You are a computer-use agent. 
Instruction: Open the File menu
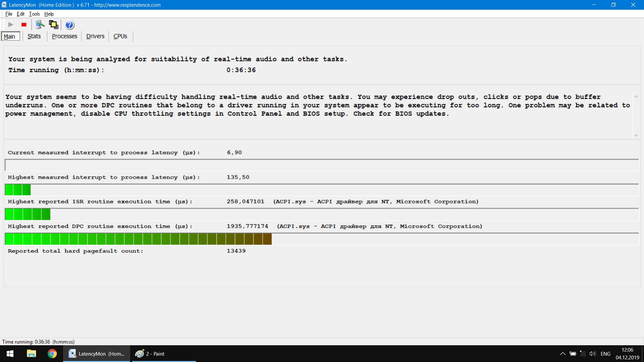(x=9, y=14)
